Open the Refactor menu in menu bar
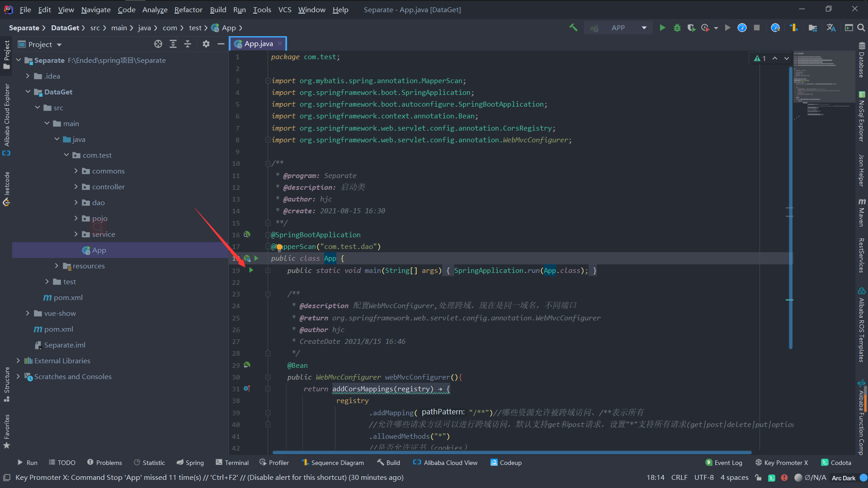The image size is (868, 488). (x=189, y=9)
